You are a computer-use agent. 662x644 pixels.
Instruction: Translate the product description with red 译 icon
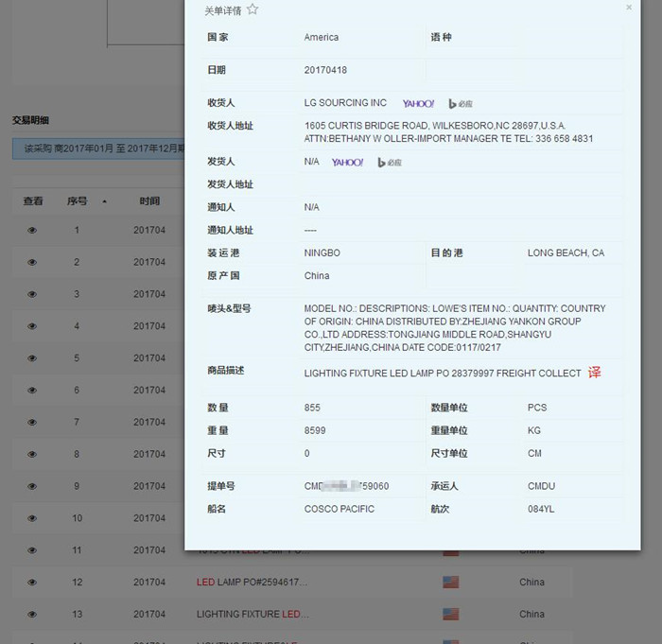point(594,373)
